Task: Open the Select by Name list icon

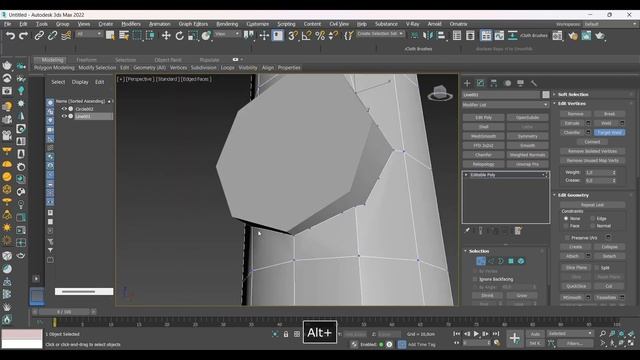Action: coord(124,36)
